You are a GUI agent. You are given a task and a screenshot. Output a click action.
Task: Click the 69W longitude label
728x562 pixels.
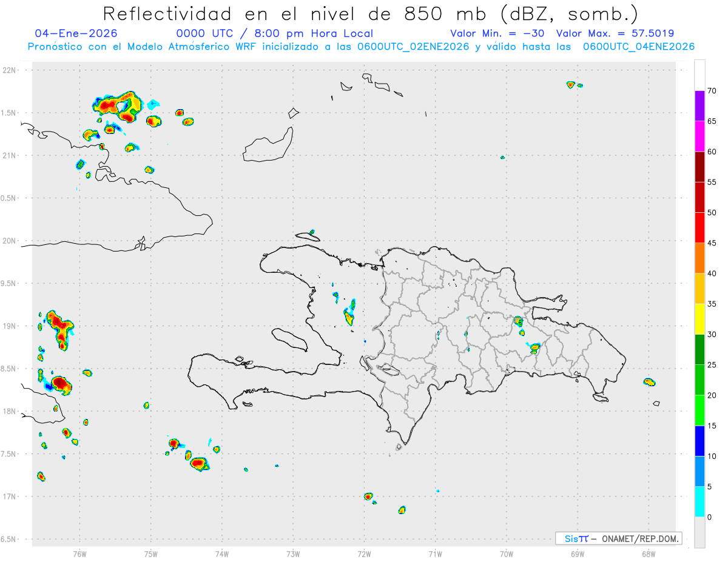point(578,554)
